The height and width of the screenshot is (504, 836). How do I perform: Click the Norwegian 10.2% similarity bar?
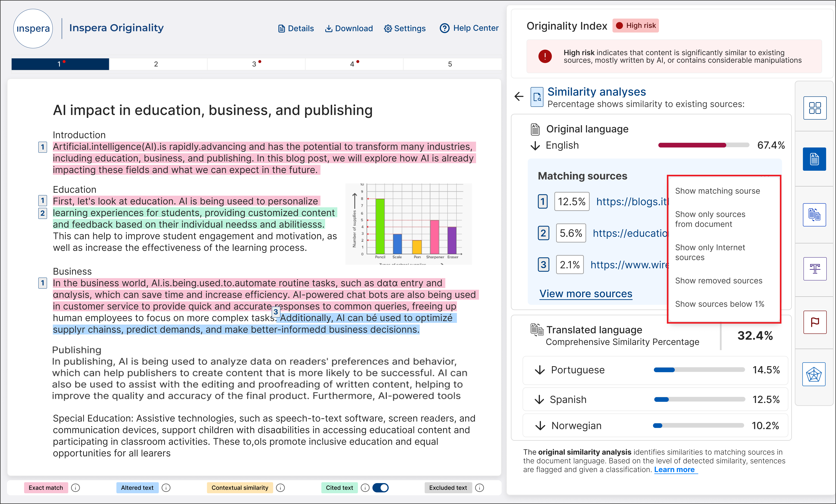point(698,426)
